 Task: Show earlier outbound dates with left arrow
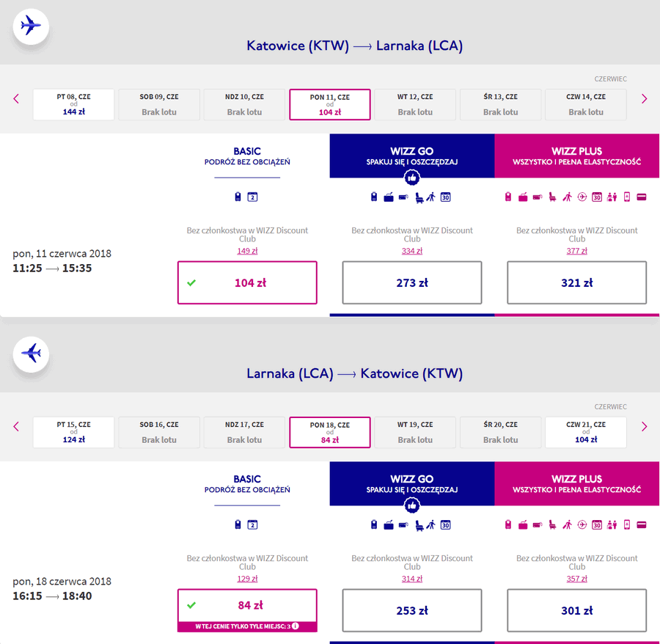point(16,99)
